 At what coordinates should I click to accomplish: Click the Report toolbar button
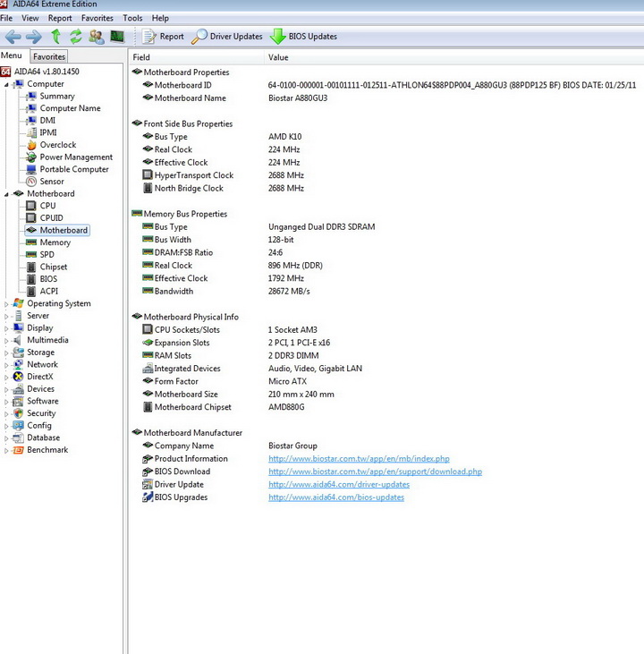click(x=163, y=37)
